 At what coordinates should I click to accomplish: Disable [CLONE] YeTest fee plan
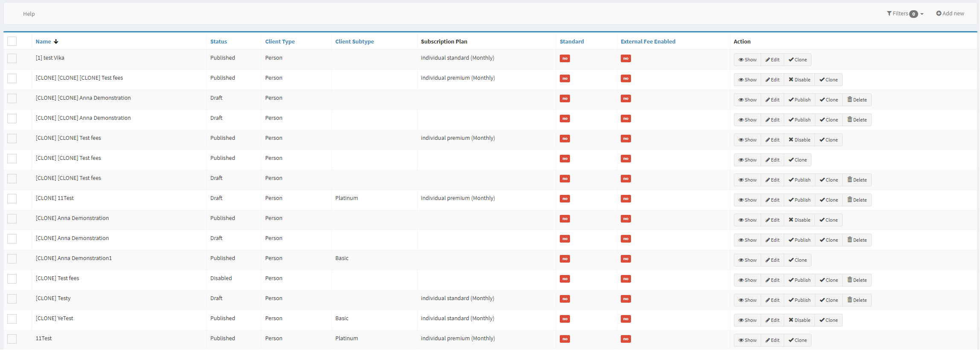799,320
